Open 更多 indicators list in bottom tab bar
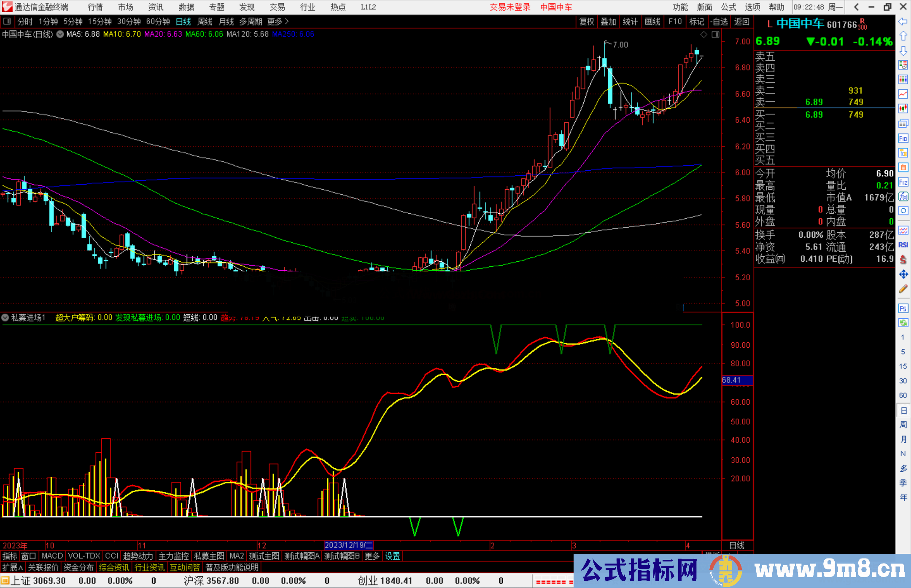911x588 pixels. [x=372, y=556]
